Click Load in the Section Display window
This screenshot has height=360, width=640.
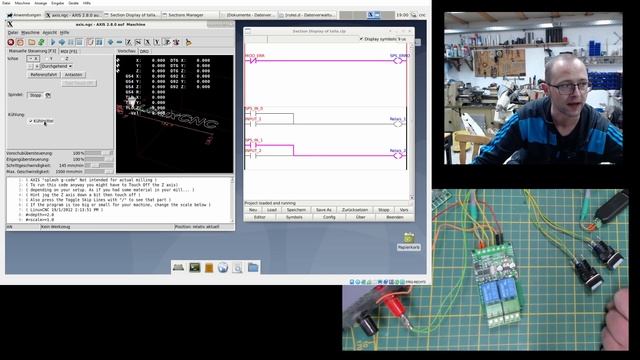point(272,210)
